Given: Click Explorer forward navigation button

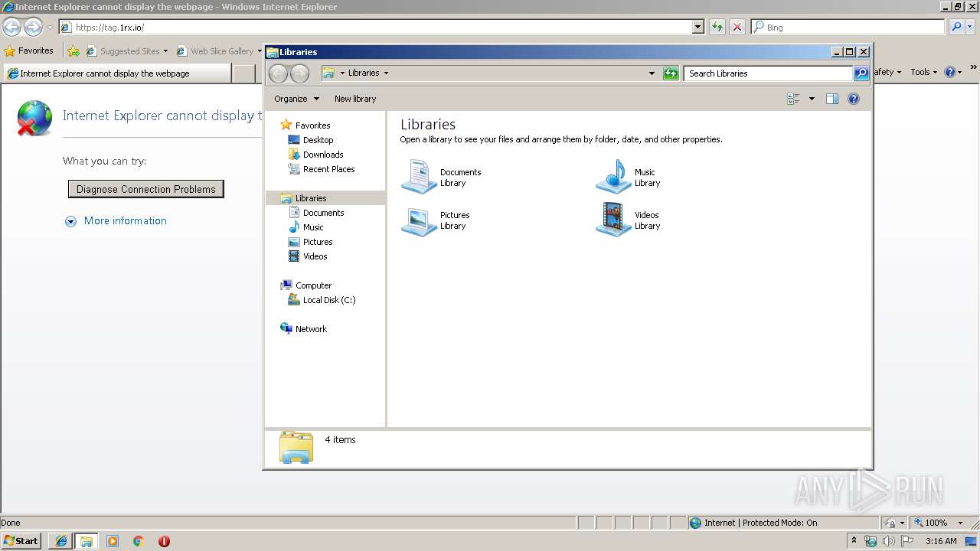Looking at the screenshot, I should [300, 73].
